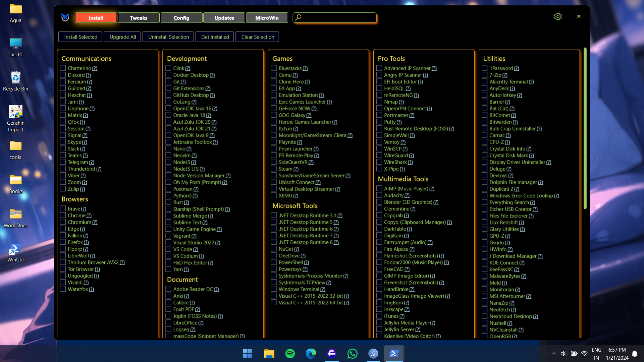Open the MicroWin tab

click(x=267, y=18)
